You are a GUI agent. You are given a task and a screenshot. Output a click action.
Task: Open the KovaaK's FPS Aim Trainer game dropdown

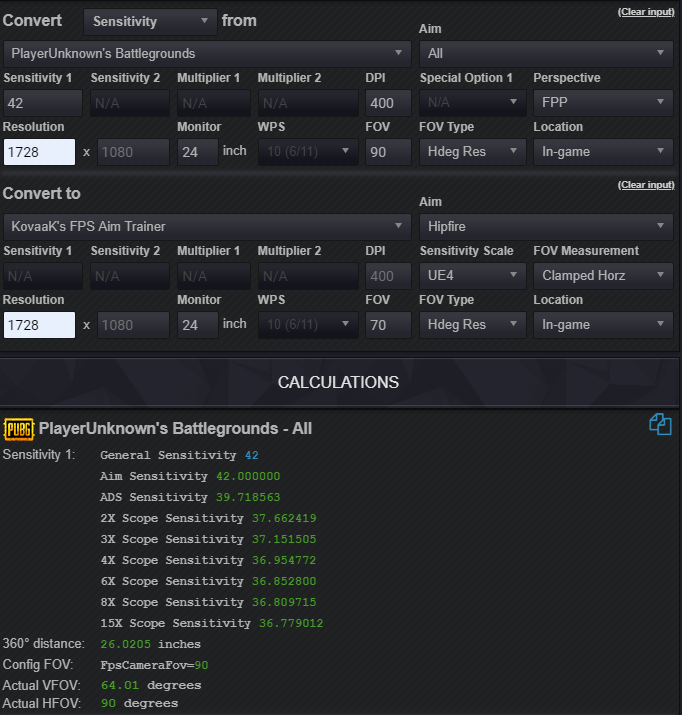pyautogui.click(x=207, y=227)
